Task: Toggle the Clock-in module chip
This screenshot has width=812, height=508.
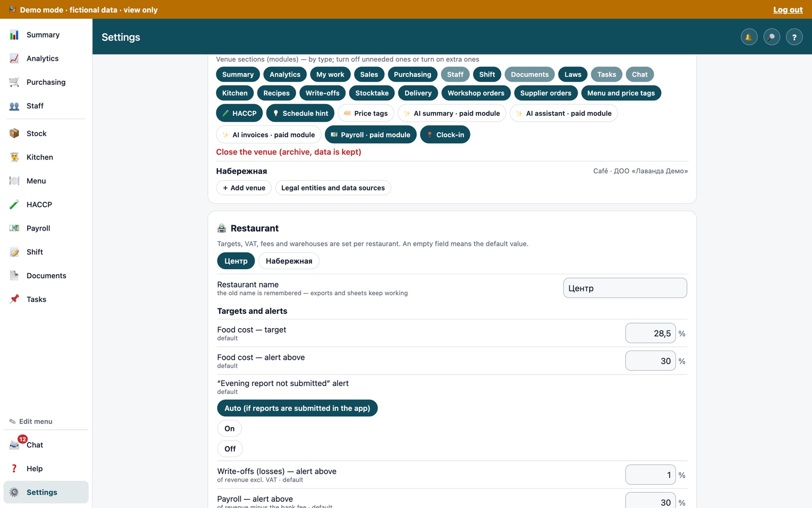Action: (x=445, y=135)
